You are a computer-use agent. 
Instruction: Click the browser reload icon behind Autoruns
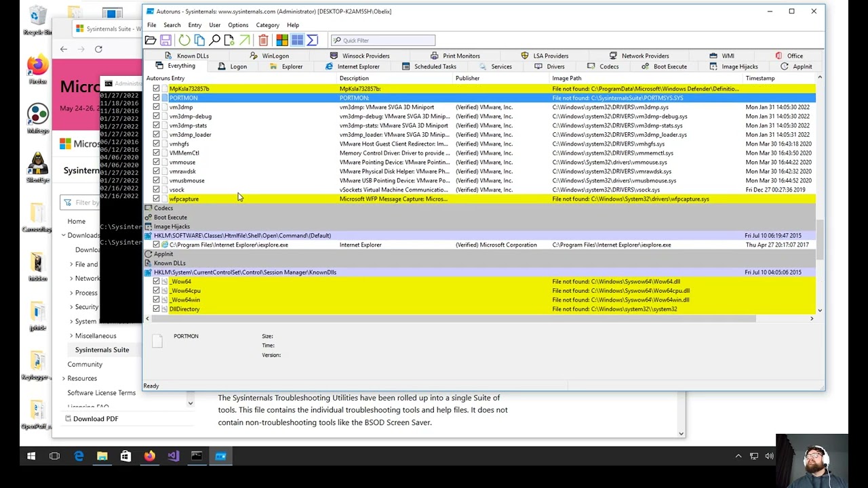click(x=98, y=49)
